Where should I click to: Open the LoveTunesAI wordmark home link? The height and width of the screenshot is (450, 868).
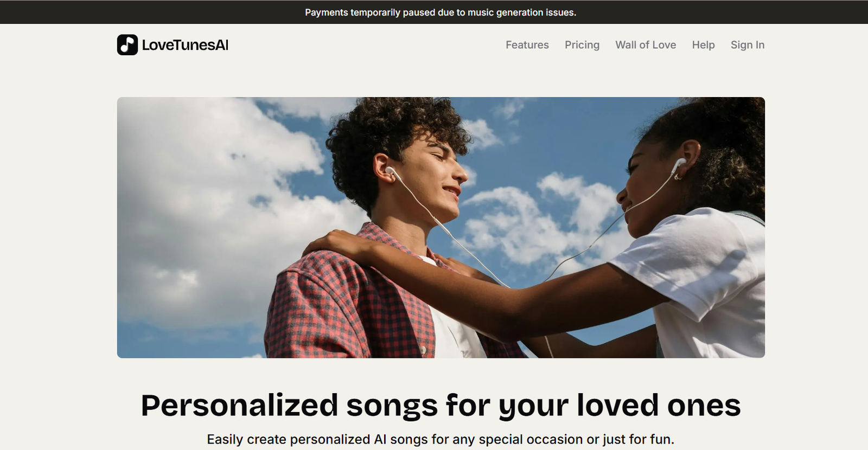(x=185, y=45)
